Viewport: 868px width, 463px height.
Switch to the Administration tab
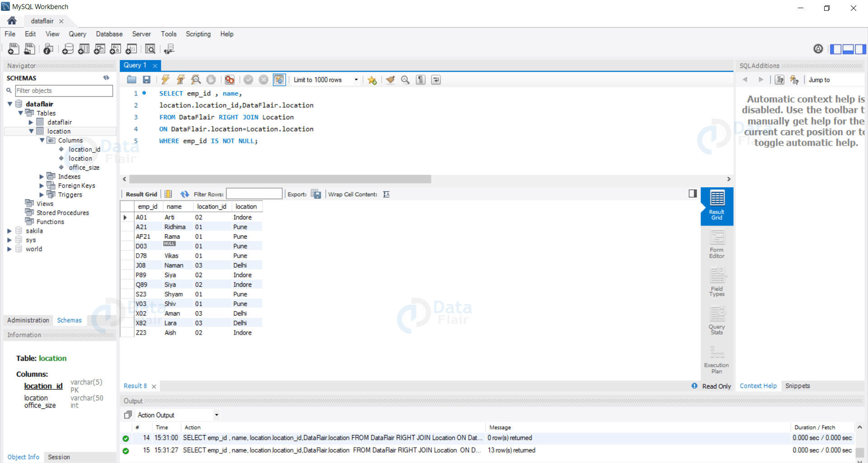click(x=28, y=320)
